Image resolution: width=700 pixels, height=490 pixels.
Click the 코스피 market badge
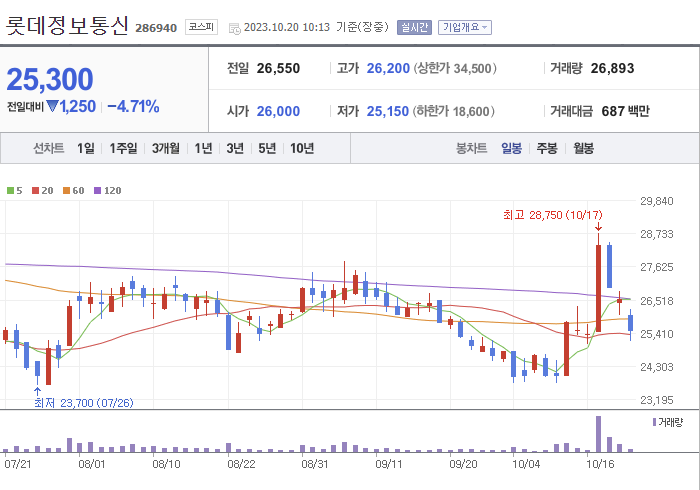coord(201,27)
